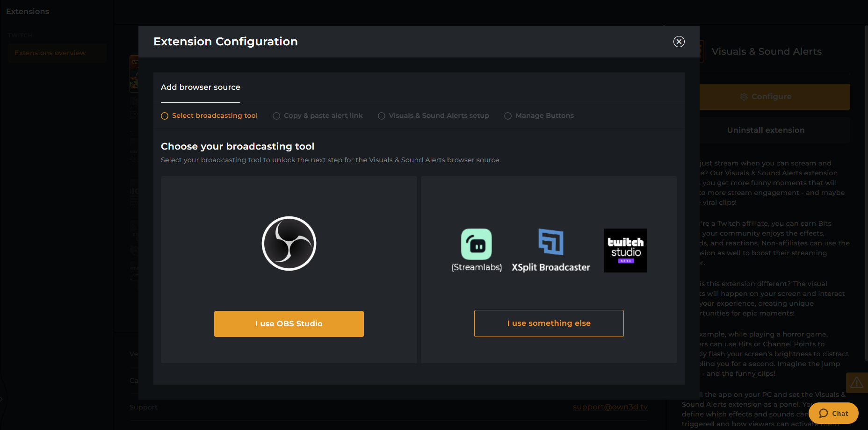Click the 'Extension Configuration' dialog title
Viewport: 868px width, 430px height.
pyautogui.click(x=225, y=42)
